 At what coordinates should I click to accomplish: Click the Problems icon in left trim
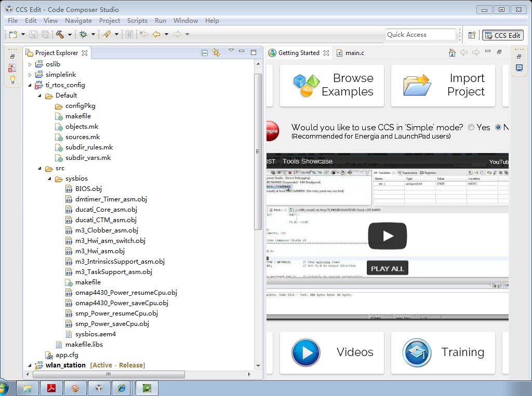(x=12, y=68)
